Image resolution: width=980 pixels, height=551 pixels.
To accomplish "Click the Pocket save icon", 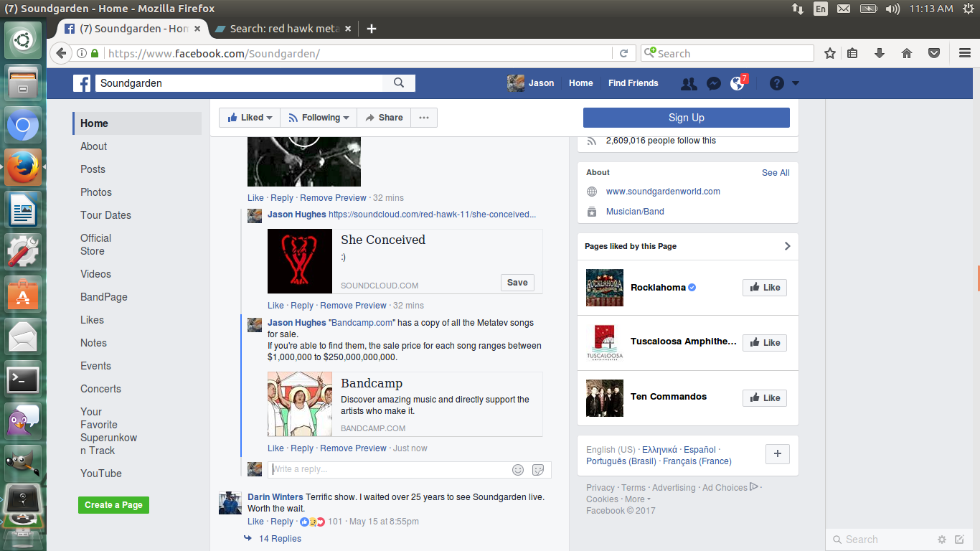I will [x=934, y=53].
